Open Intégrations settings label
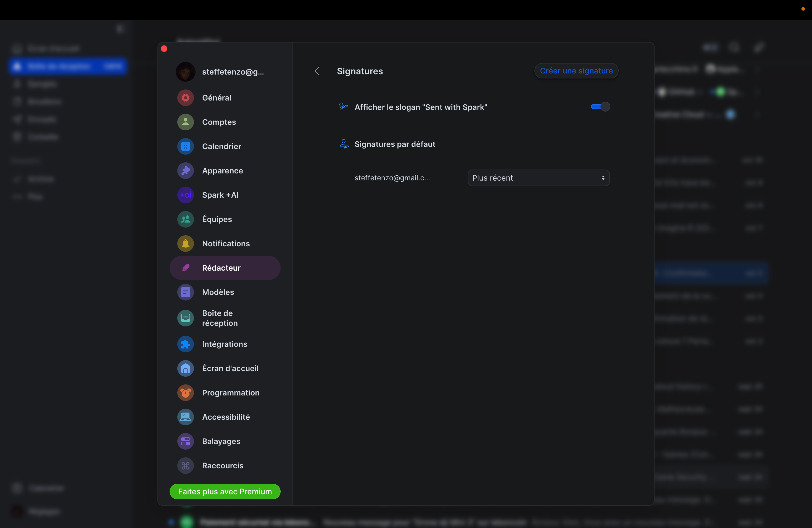Screen dimensions: 812x528 225,344
